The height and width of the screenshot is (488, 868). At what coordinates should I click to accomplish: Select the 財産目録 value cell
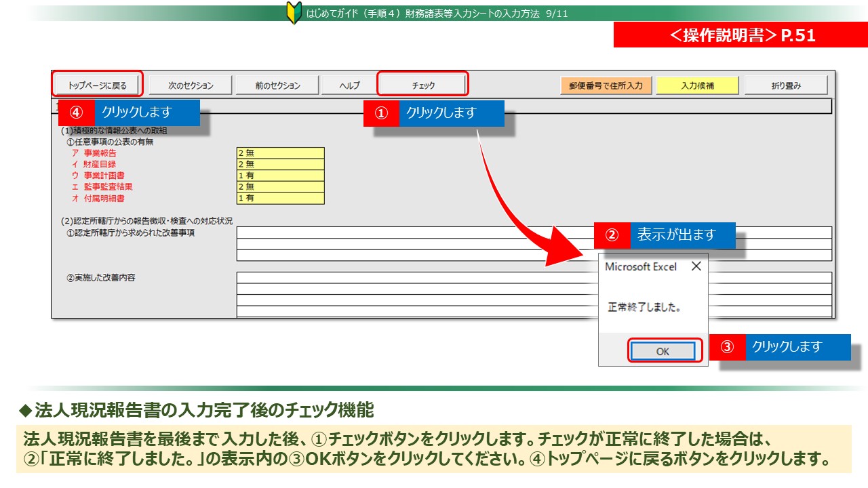coord(280,164)
